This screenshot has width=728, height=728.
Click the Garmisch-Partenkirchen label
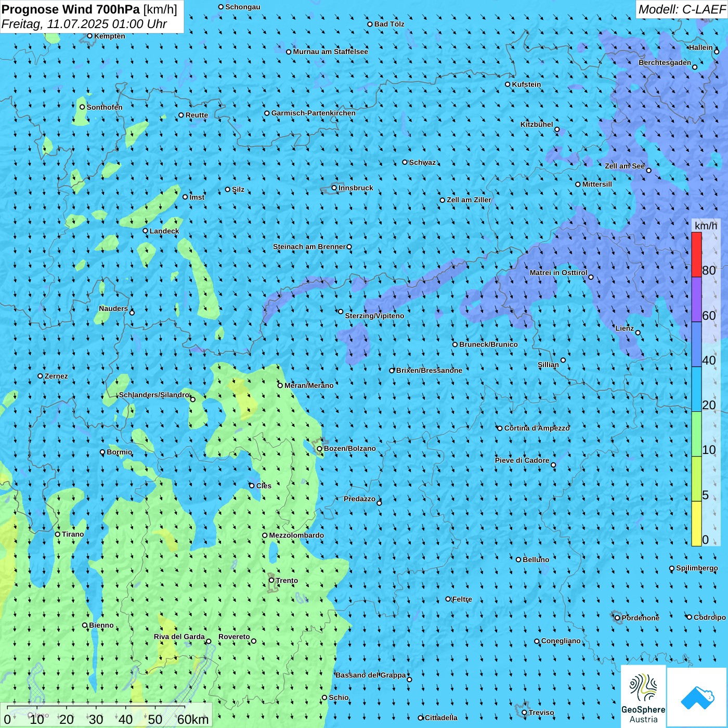(x=314, y=113)
